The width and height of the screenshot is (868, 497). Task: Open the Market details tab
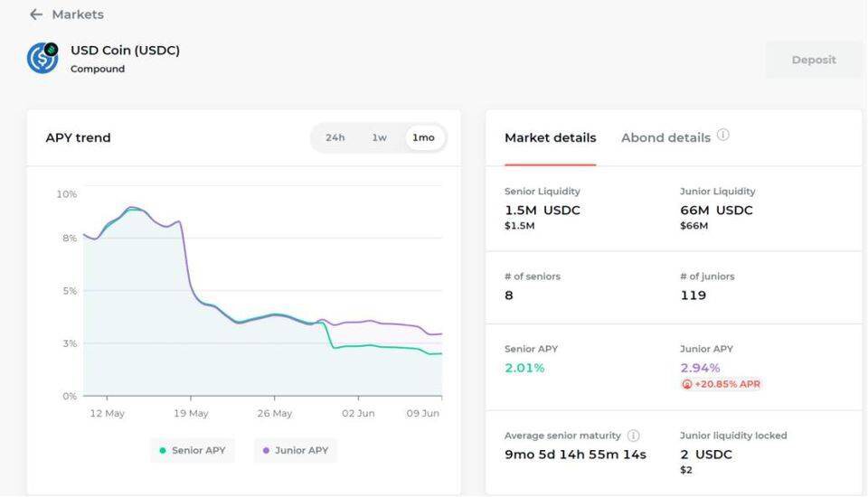[x=550, y=138]
